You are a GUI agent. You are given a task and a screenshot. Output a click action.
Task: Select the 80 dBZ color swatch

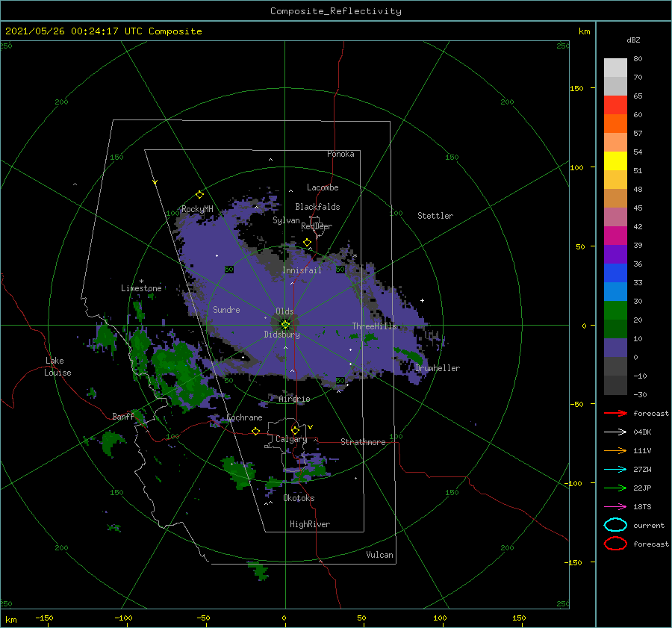(x=615, y=67)
